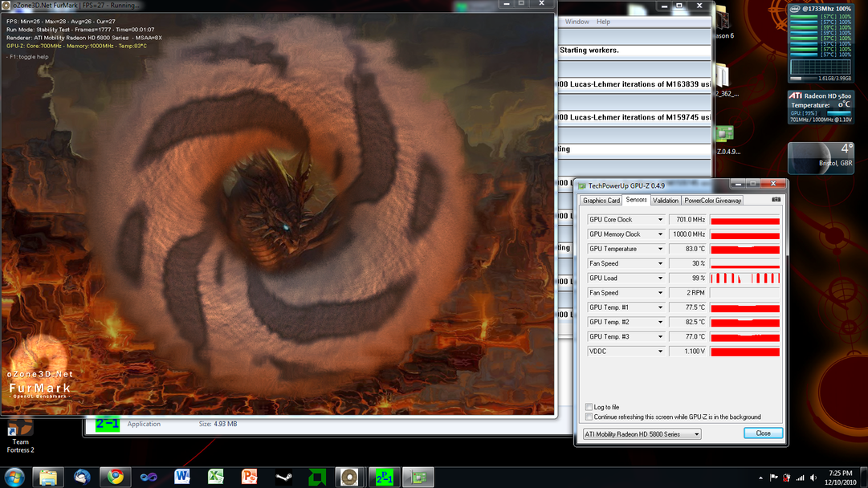Launch Microsoft Word from the taskbar
The height and width of the screenshot is (488, 868).
pos(182,477)
